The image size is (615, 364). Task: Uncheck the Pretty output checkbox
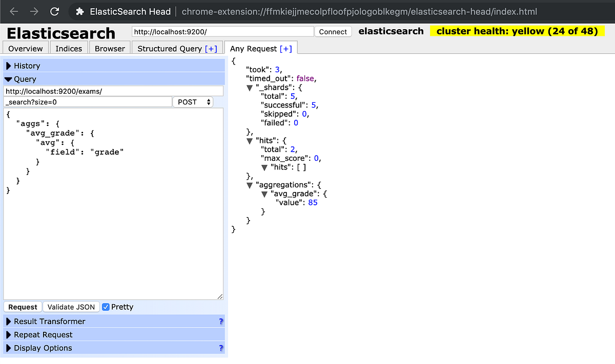(x=106, y=307)
